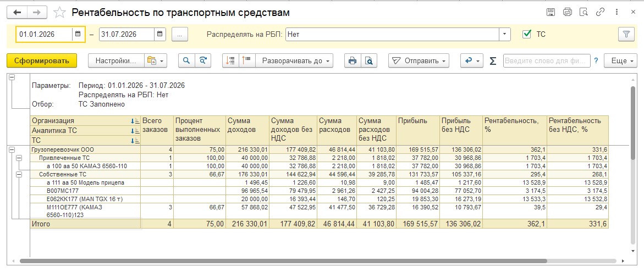The width and height of the screenshot is (644, 272).
Task: Collapse the Грузоперевозчик ООО group
Action: (12, 150)
